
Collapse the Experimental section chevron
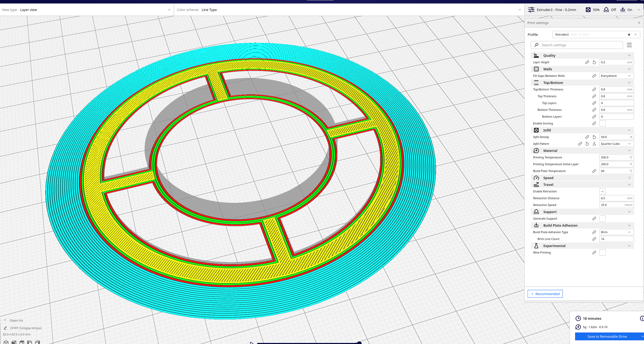click(629, 246)
